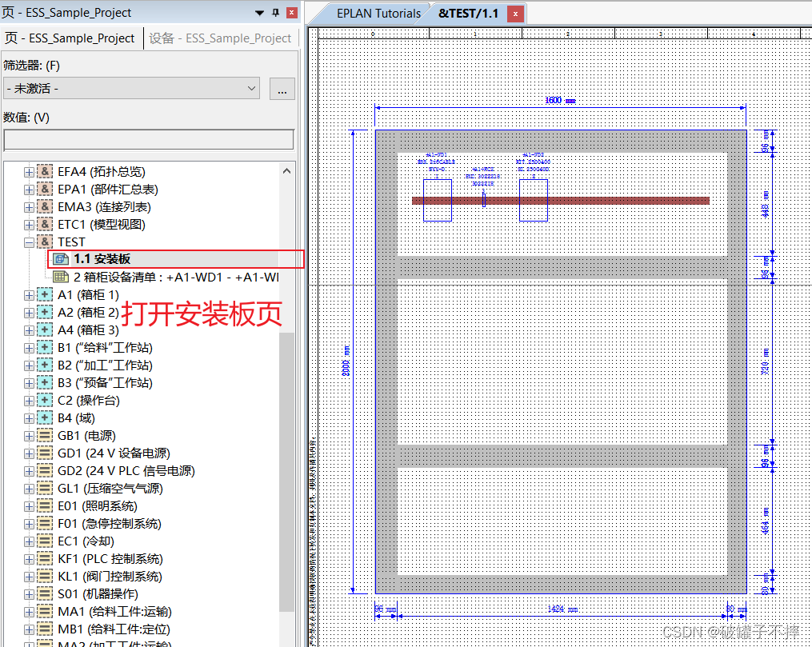Click the function icon beside GB1 (电源)

point(46,436)
